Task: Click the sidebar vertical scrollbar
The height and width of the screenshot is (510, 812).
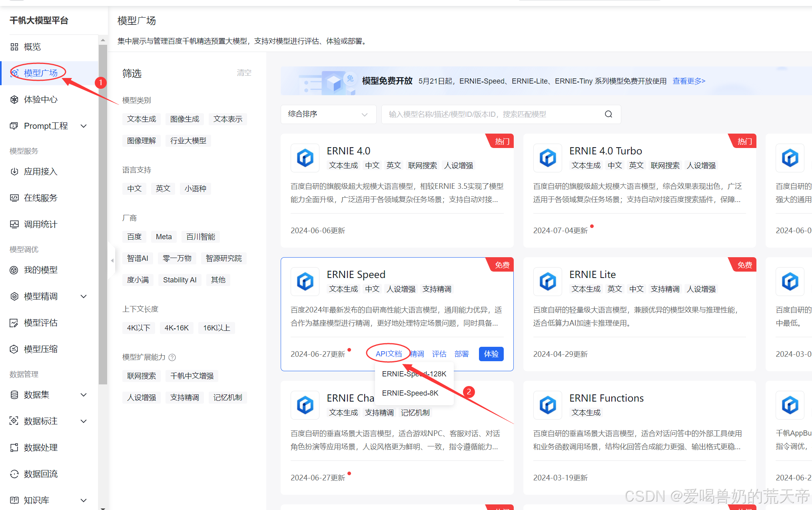Action: (103, 214)
